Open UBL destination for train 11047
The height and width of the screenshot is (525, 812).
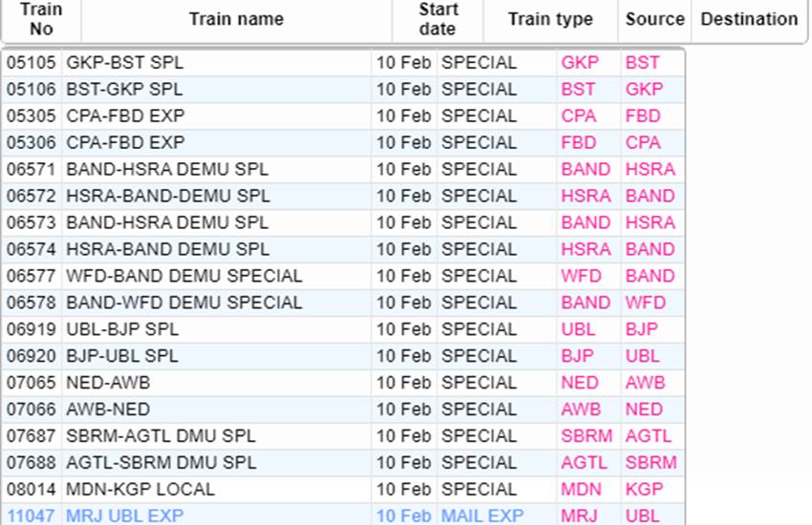pyautogui.click(x=642, y=515)
